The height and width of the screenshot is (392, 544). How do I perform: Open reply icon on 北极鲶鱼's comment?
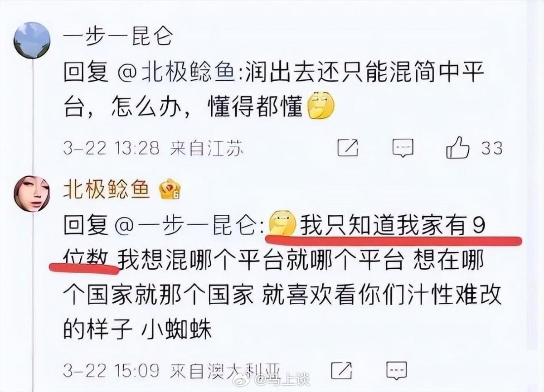click(x=396, y=371)
